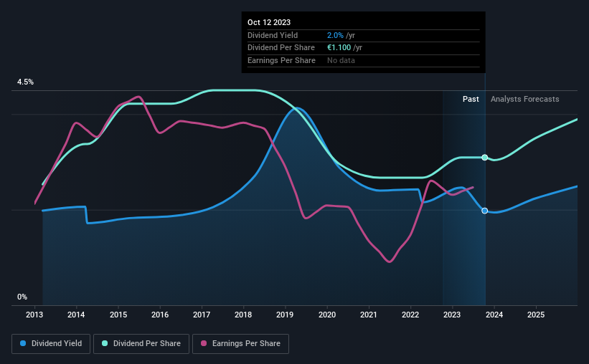
Task: Toggle the Dividend Per Share legend button
Action: click(141, 344)
